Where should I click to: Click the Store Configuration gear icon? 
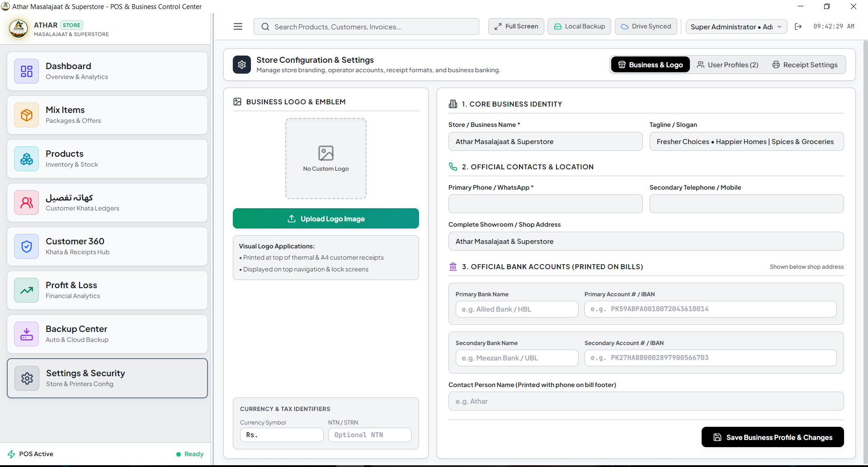coord(242,65)
